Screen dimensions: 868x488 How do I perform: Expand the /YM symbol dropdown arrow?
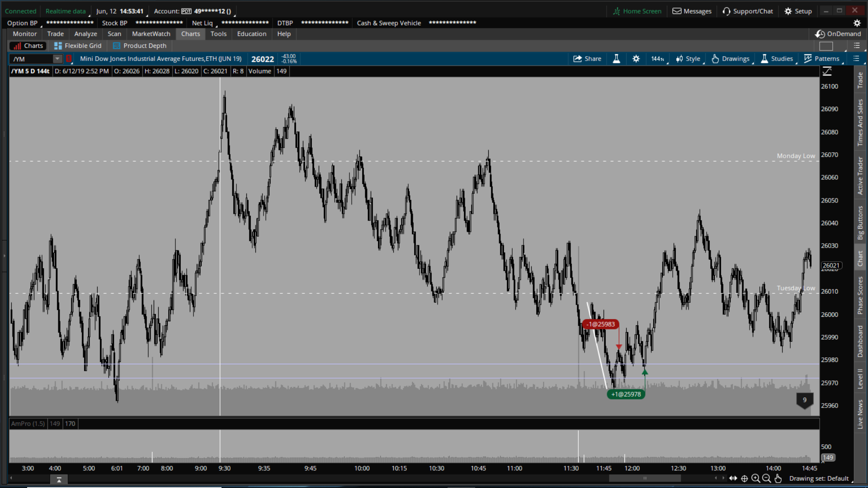click(x=57, y=59)
